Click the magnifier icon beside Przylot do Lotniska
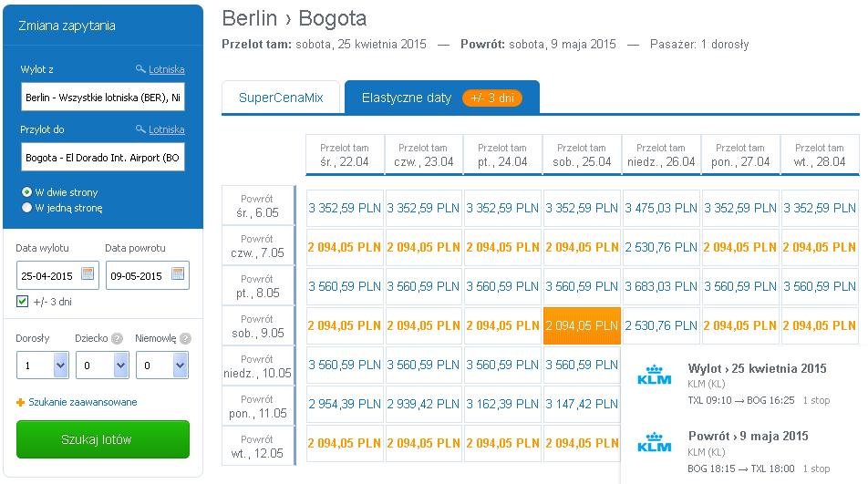The width and height of the screenshot is (868, 484). tap(140, 129)
